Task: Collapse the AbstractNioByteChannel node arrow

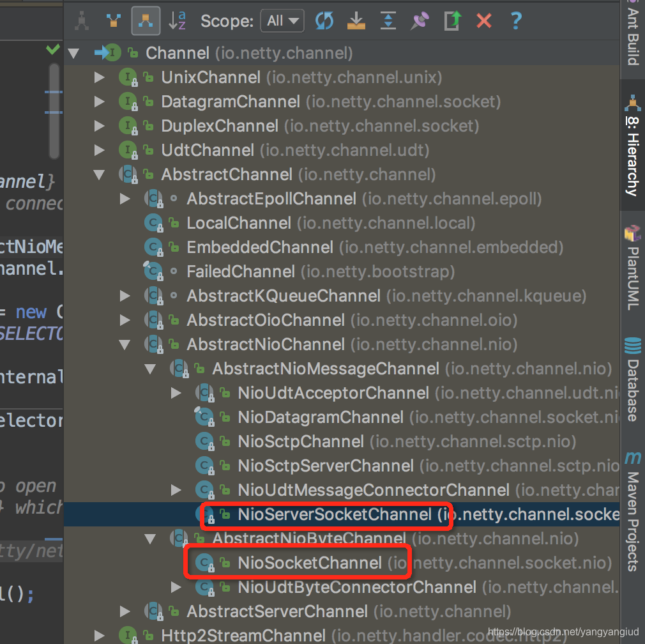Action: 150,539
